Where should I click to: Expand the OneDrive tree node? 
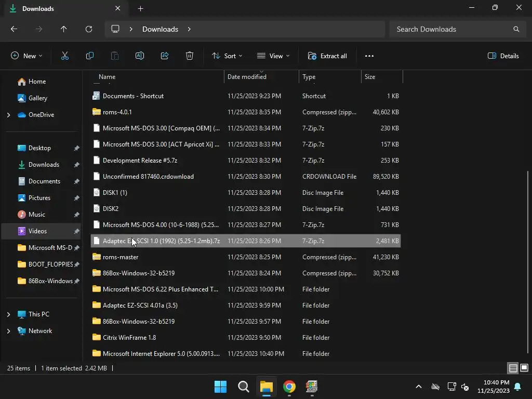click(x=8, y=115)
